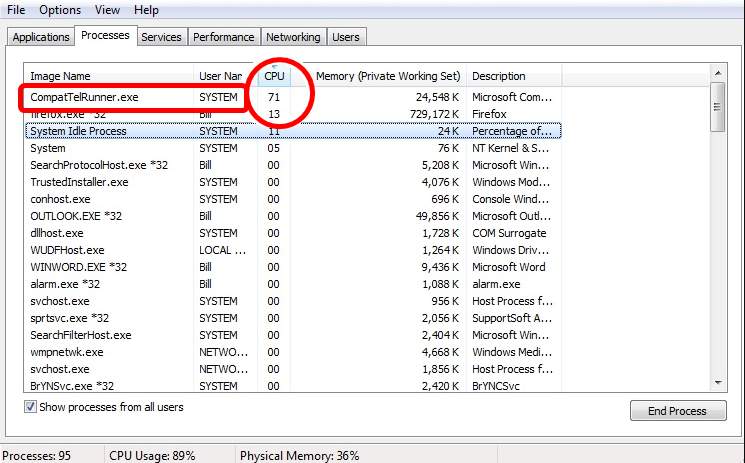The width and height of the screenshot is (745, 463).
Task: Sort by CPU column header
Action: [x=274, y=76]
